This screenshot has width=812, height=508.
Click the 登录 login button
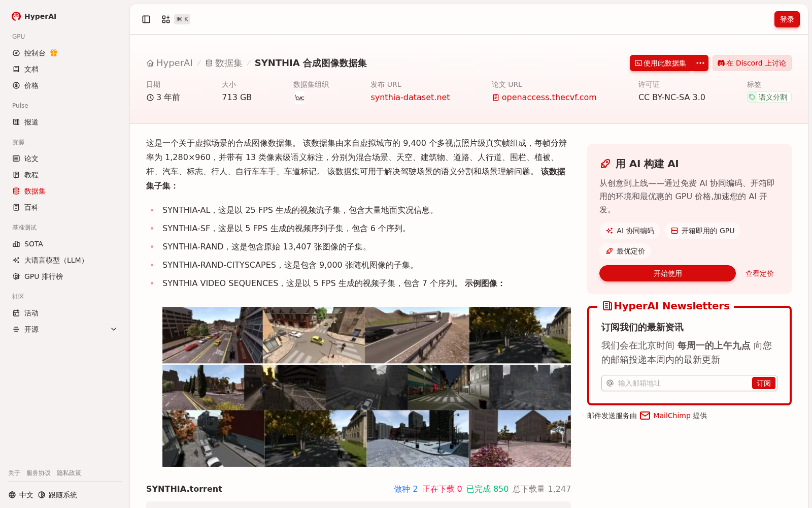click(x=787, y=19)
